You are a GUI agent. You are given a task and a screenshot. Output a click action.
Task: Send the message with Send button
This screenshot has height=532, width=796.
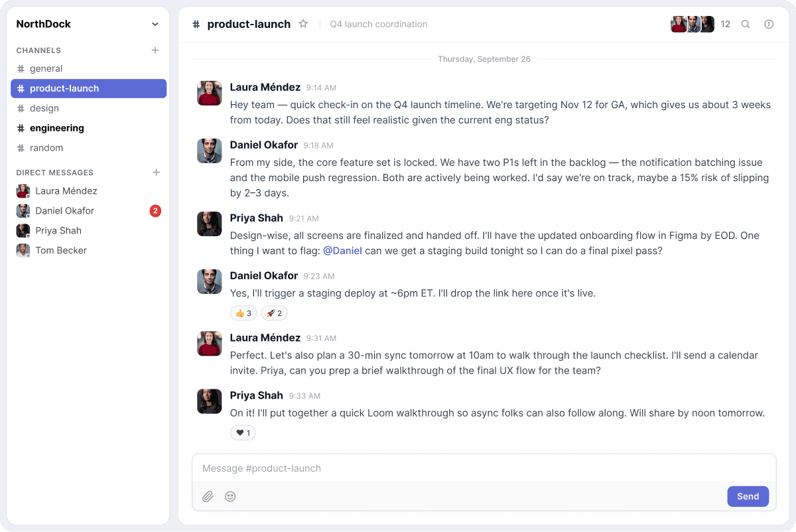(748, 496)
